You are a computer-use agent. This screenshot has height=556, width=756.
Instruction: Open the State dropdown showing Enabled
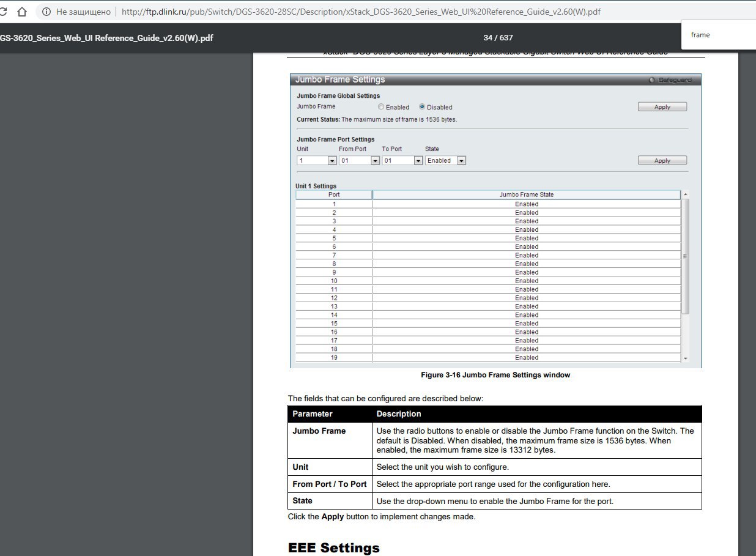coord(446,161)
